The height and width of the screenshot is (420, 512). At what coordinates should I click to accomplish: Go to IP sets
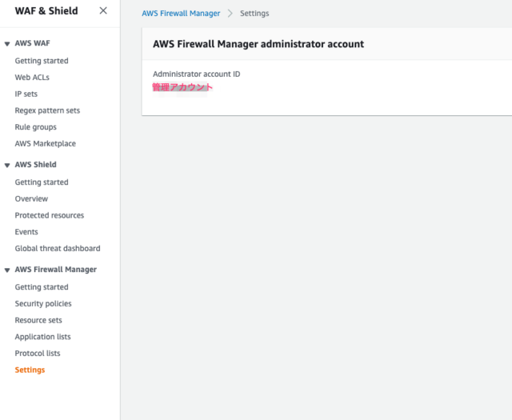pos(26,94)
